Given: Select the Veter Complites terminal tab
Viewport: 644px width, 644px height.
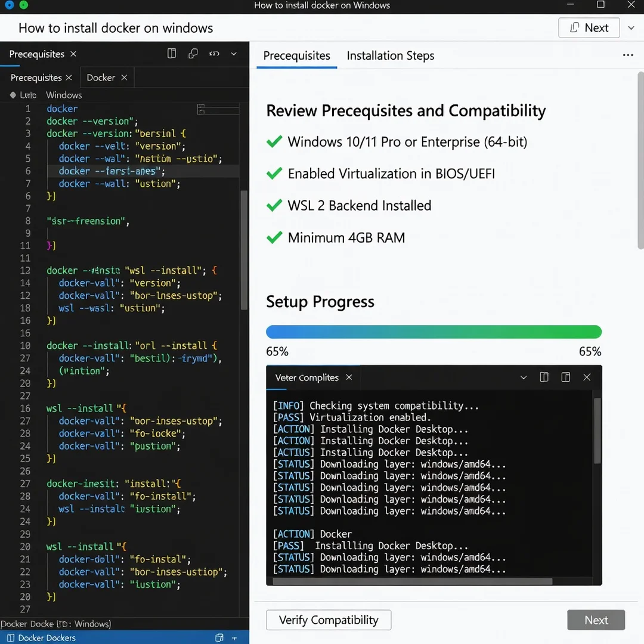Looking at the screenshot, I should 306,377.
